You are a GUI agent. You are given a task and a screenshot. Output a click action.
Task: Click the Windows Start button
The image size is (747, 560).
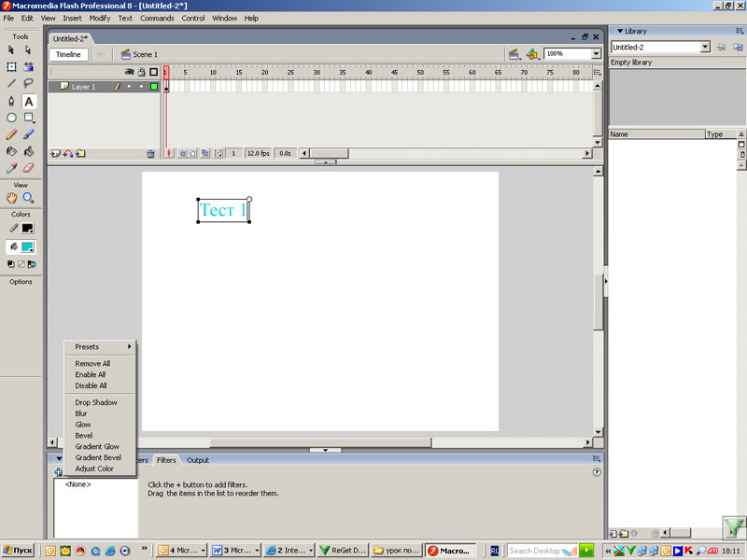tap(19, 551)
